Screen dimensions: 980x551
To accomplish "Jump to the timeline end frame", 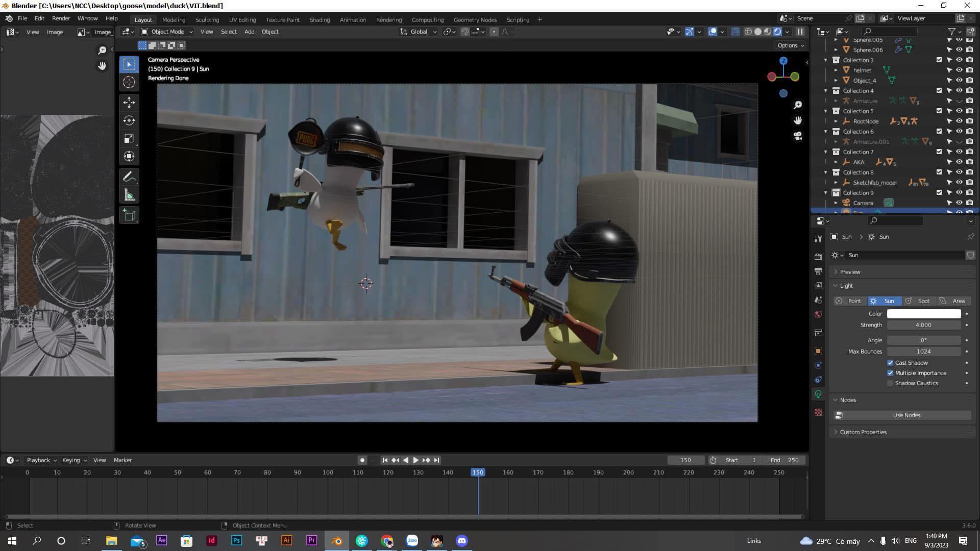I will (436, 460).
